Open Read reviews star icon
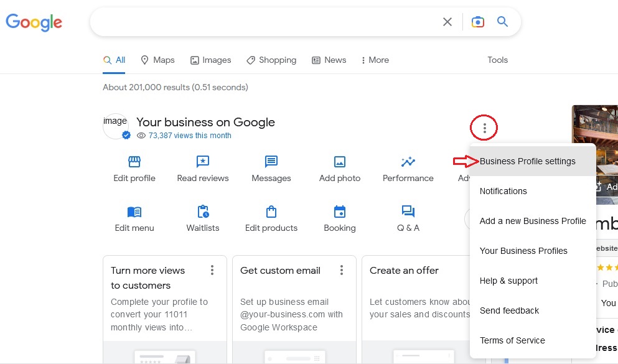The width and height of the screenshot is (618, 364). pos(203,162)
